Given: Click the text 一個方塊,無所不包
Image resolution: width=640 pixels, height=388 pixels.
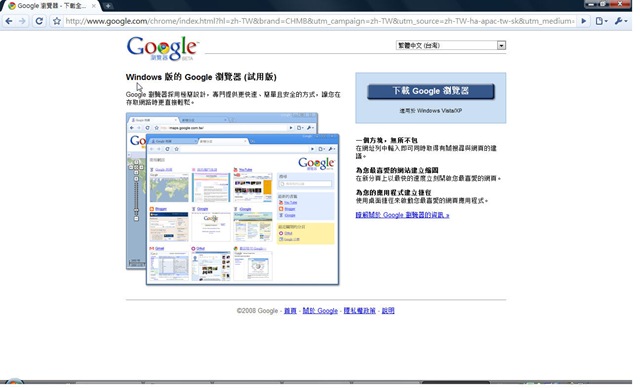Looking at the screenshot, I should pos(387,141).
